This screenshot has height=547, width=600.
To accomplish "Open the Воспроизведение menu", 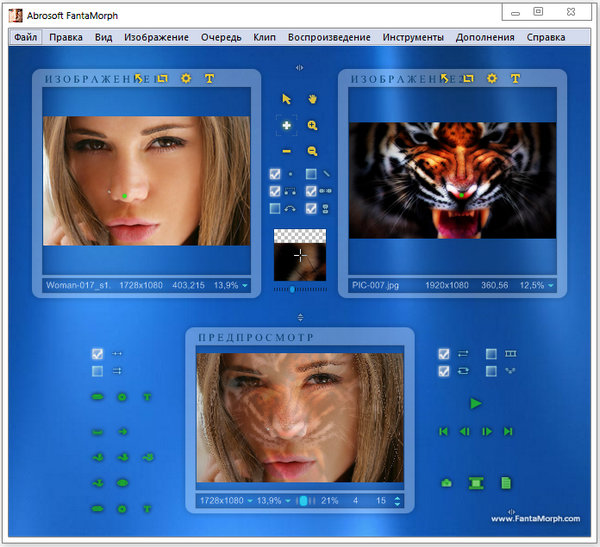I will pos(329,37).
